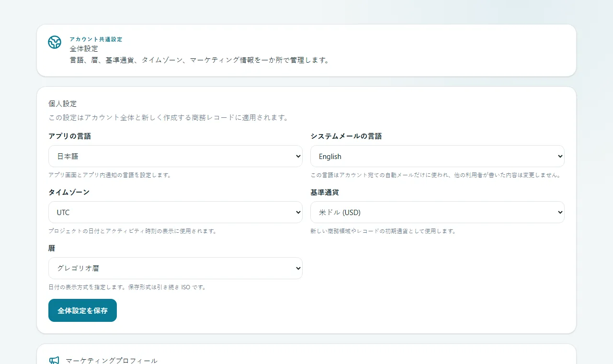
Task: Select the システムメールの言語 field label
Action: tap(346, 136)
